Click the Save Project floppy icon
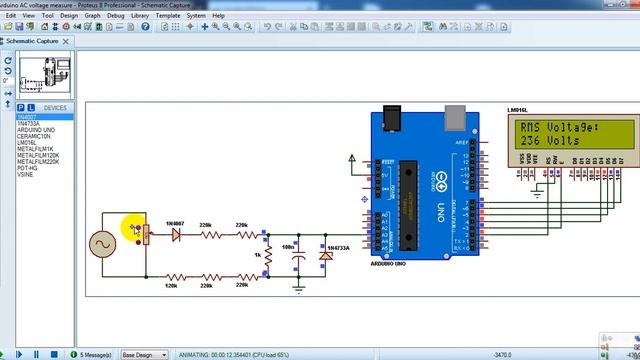The image size is (640, 360). [x=19, y=27]
